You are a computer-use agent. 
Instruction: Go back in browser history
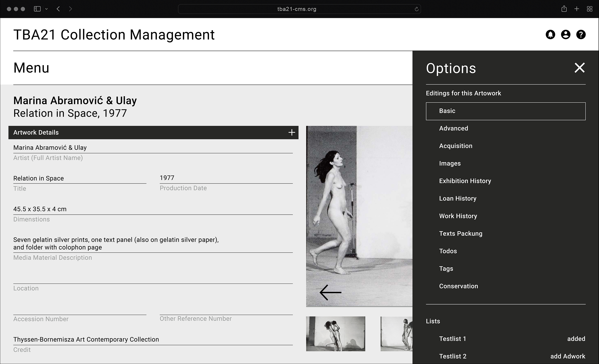(58, 9)
